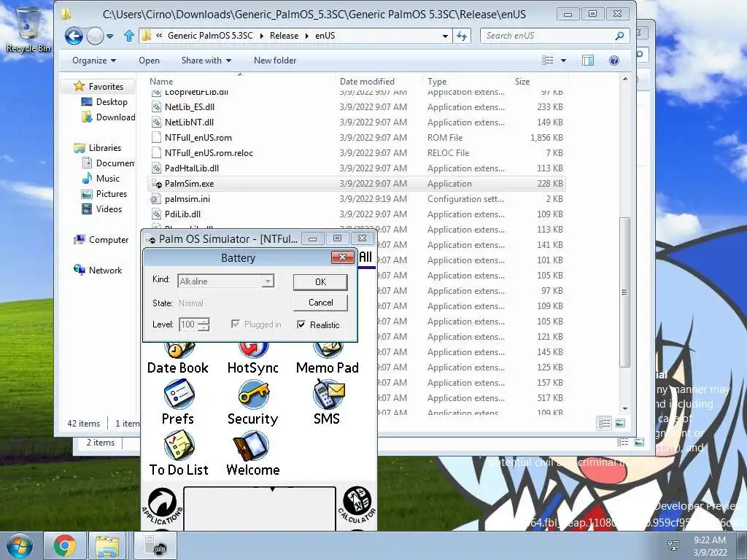This screenshot has height=560, width=747.
Task: Toggle the Realistic checkbox
Action: point(301,324)
